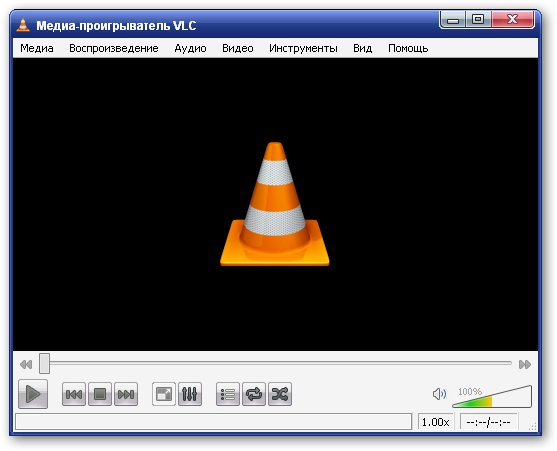Mute audio via speaker icon
557x451 pixels.
pos(439,394)
